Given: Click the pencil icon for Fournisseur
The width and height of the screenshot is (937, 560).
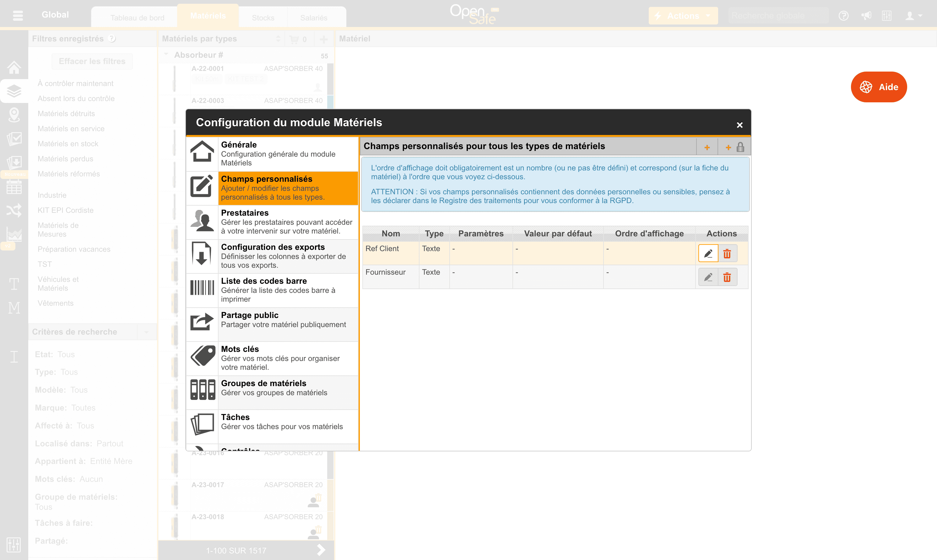Looking at the screenshot, I should tap(708, 277).
